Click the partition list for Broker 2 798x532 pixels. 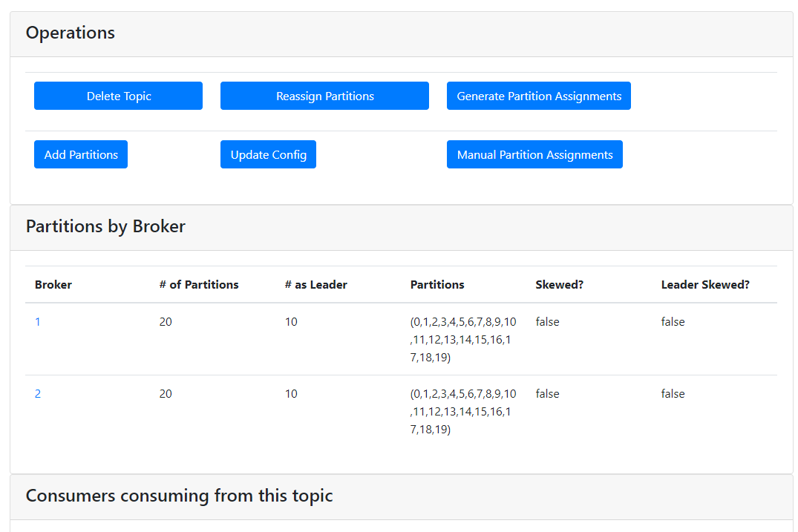[x=463, y=411]
